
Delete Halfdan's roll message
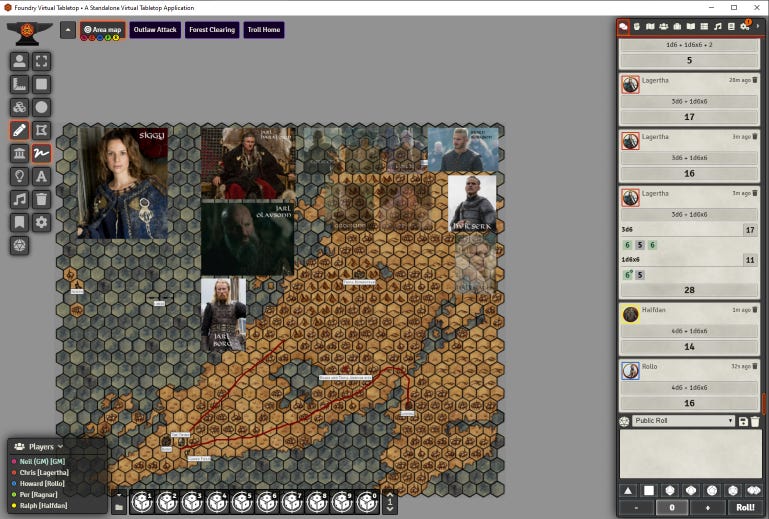[755, 310]
